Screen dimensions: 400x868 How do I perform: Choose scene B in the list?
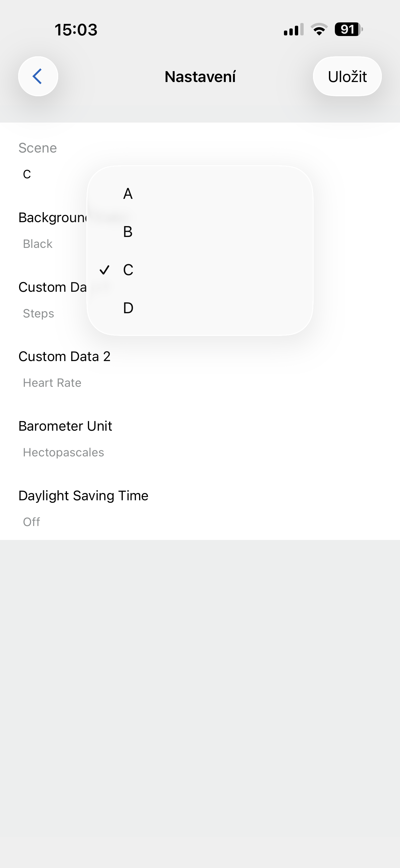click(x=128, y=232)
